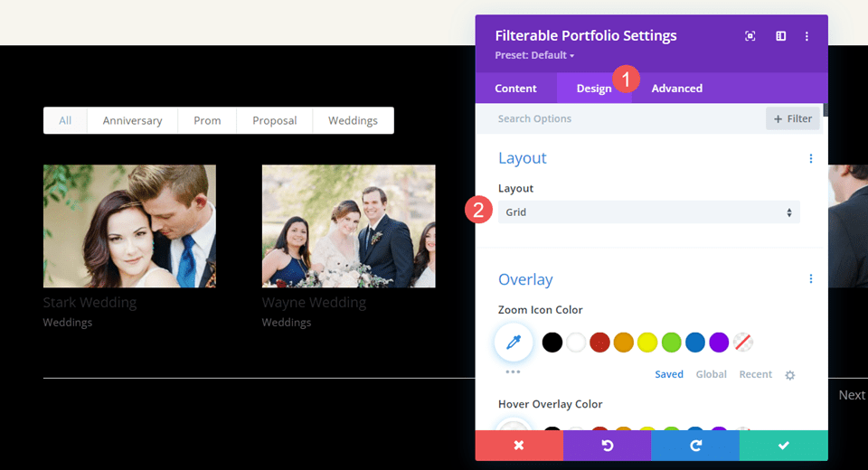868x470 pixels.
Task: Select the Weddings portfolio filter tab
Action: pyautogui.click(x=353, y=121)
